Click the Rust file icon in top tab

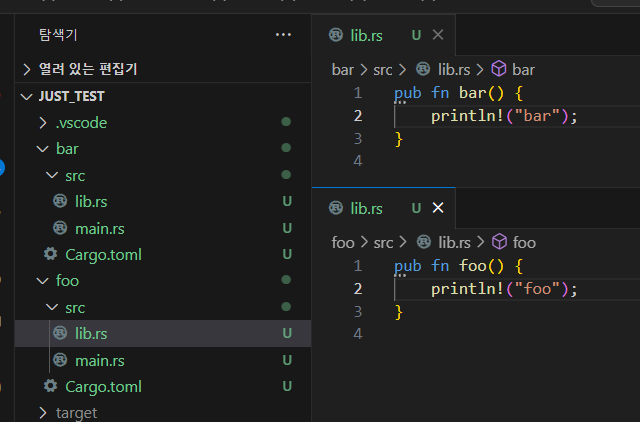coord(337,35)
